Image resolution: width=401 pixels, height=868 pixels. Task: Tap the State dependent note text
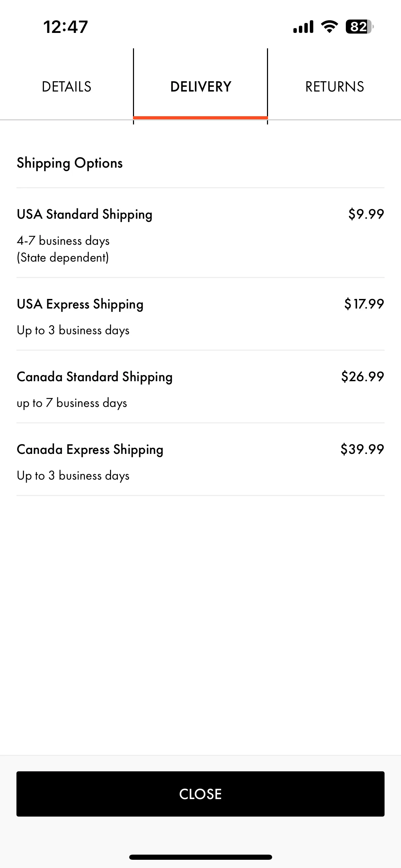tap(63, 258)
